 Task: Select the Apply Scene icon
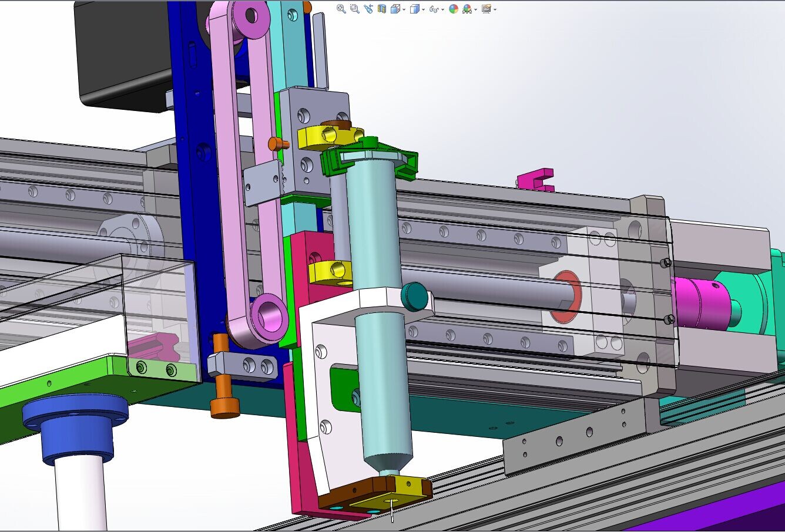[466, 8]
